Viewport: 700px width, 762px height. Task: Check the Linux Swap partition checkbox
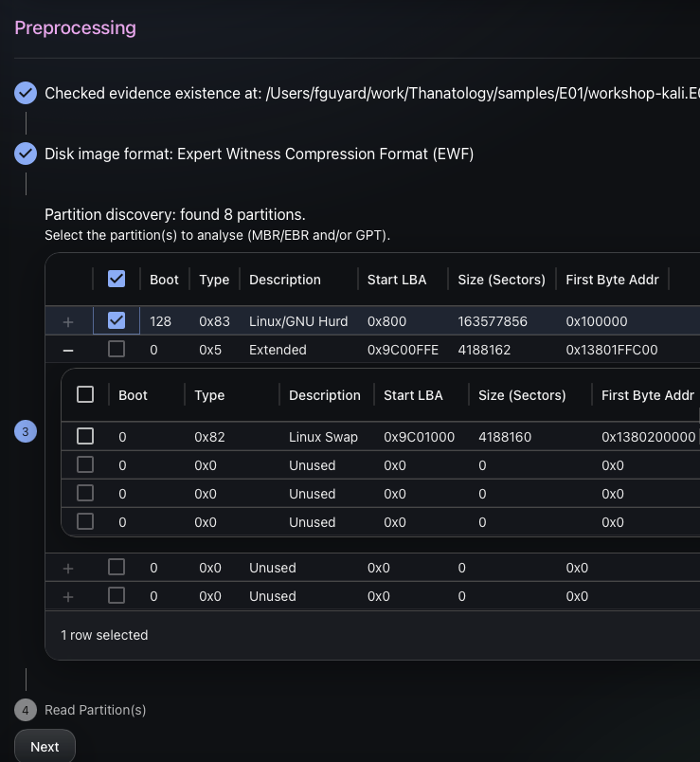tap(85, 437)
